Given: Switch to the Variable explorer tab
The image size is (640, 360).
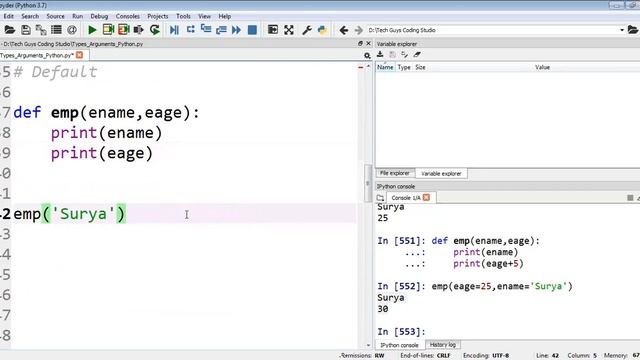Looking at the screenshot, I should tap(441, 173).
